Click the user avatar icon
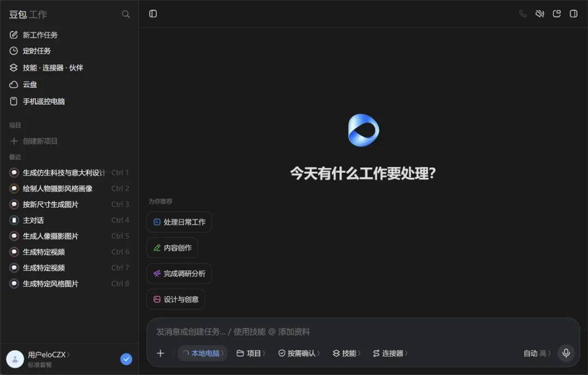 15,359
